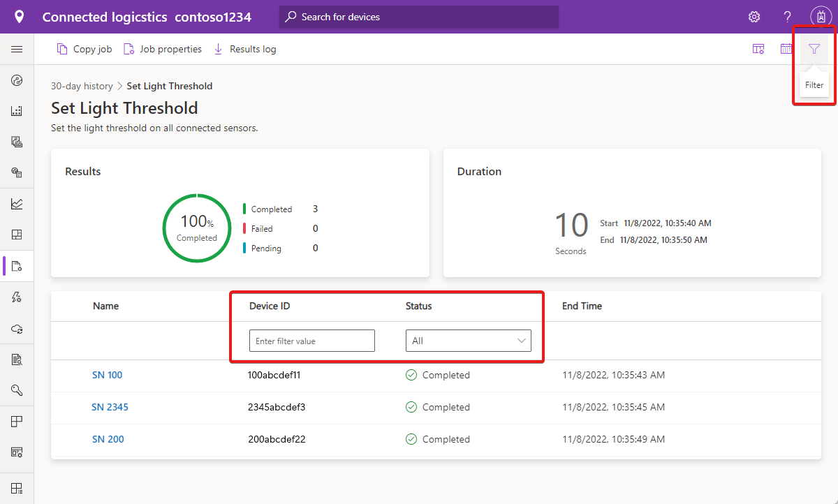Click Completed status in SN 100 row

coord(438,375)
